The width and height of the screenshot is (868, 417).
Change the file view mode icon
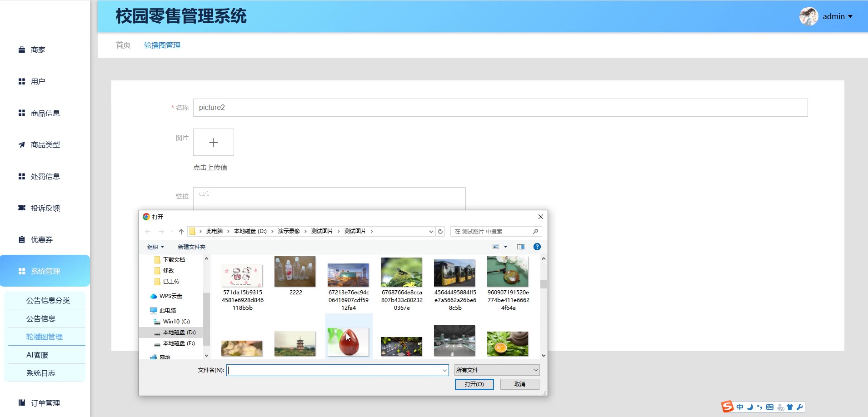click(496, 247)
